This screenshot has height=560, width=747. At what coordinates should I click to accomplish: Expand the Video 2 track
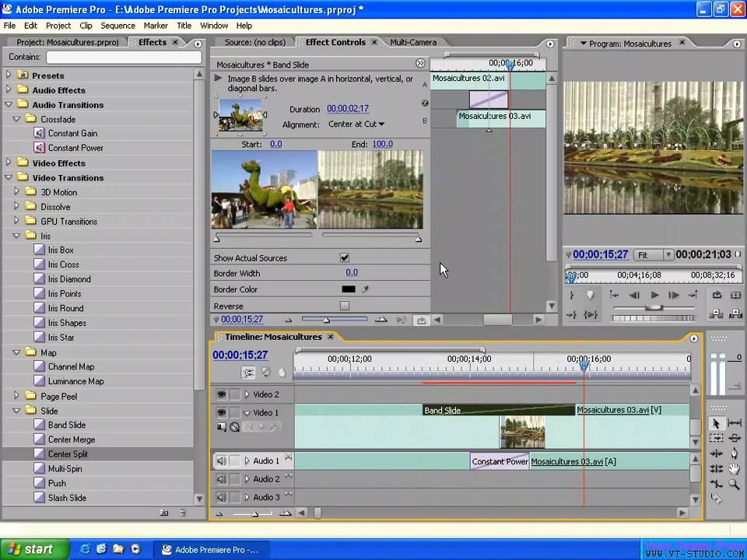coord(247,394)
